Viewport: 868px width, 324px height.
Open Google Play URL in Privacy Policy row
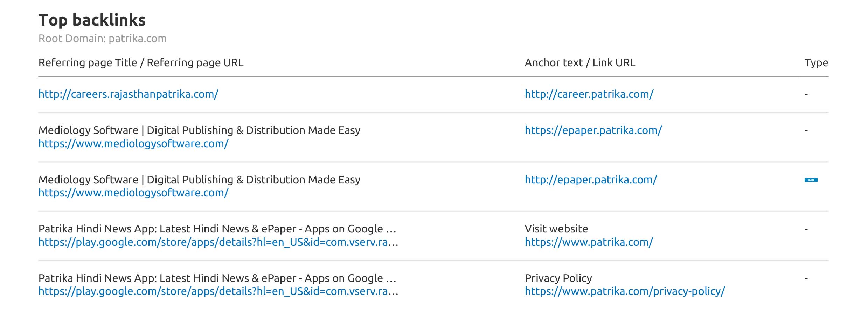[218, 291]
